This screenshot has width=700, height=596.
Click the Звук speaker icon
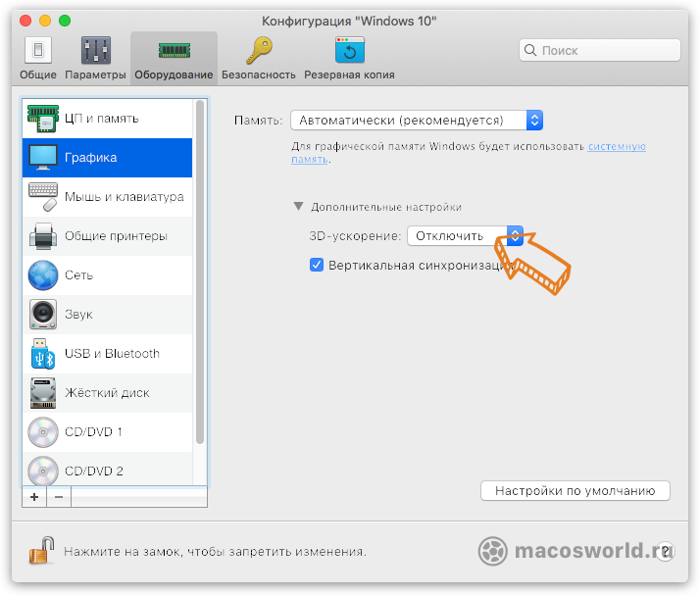click(x=43, y=315)
